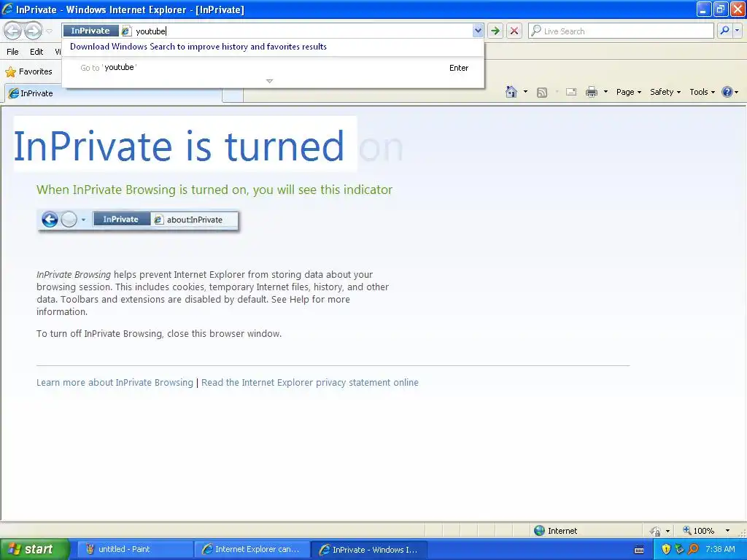
Task: Open the Print options dropdown arrow
Action: [x=605, y=92]
